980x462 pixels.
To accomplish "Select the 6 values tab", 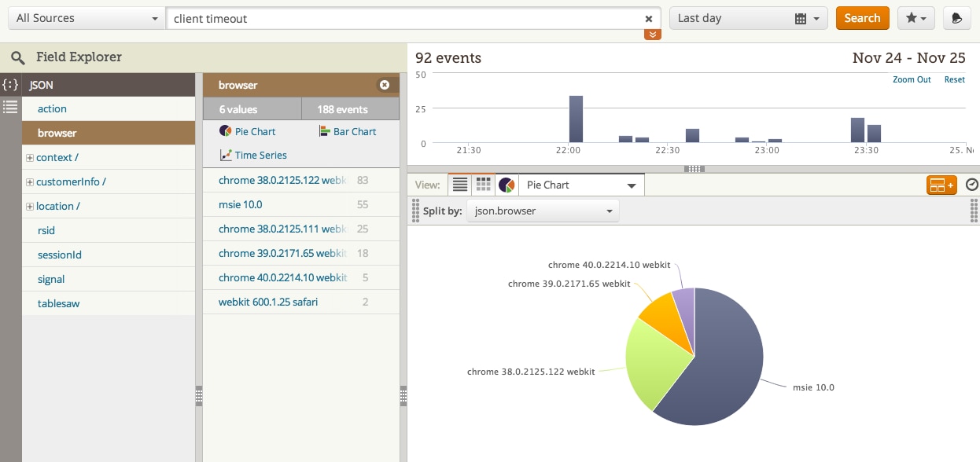I will [x=252, y=109].
